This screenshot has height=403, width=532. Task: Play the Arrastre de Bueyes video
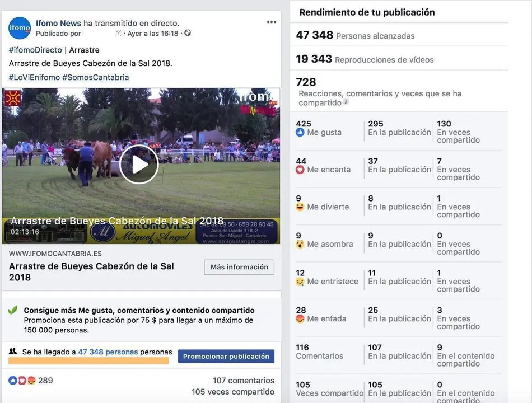click(139, 165)
